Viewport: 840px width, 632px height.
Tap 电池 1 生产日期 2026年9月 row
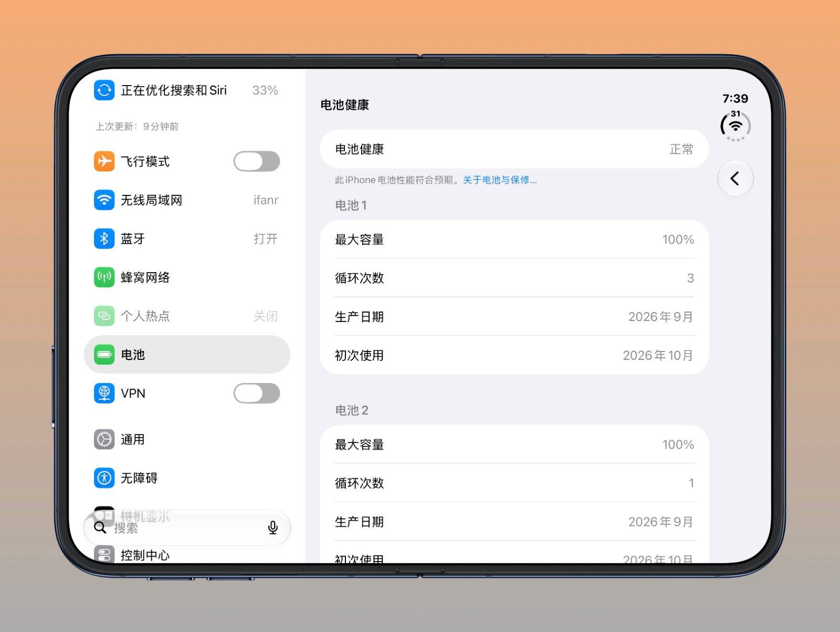click(x=514, y=317)
